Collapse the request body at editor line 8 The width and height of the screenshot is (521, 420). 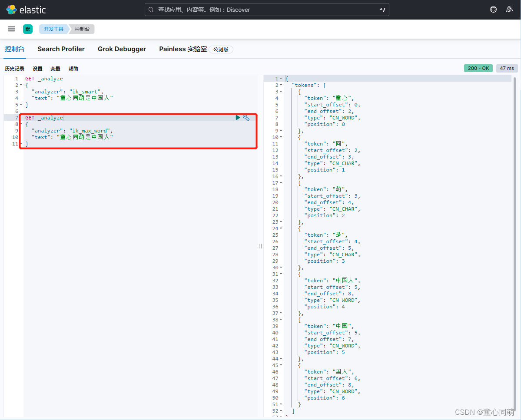point(21,124)
